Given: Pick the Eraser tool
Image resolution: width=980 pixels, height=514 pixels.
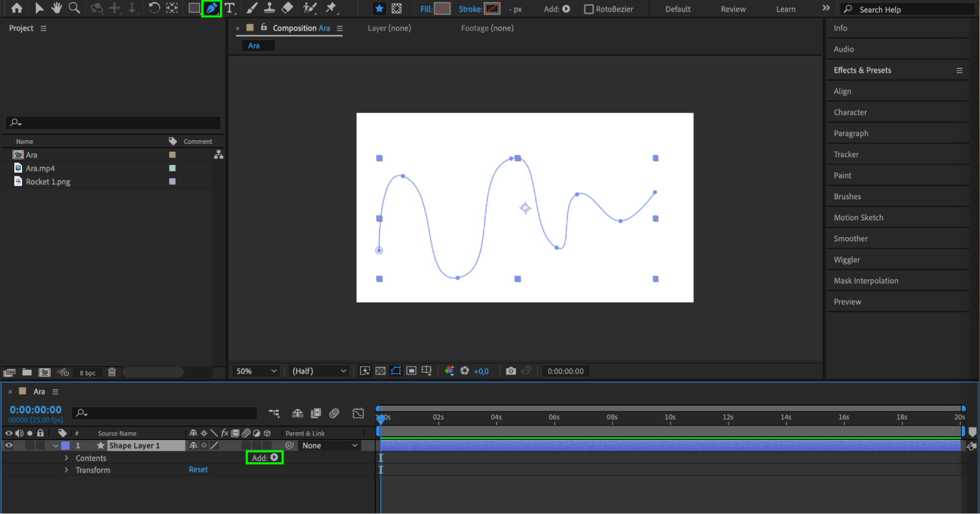Looking at the screenshot, I should point(287,8).
